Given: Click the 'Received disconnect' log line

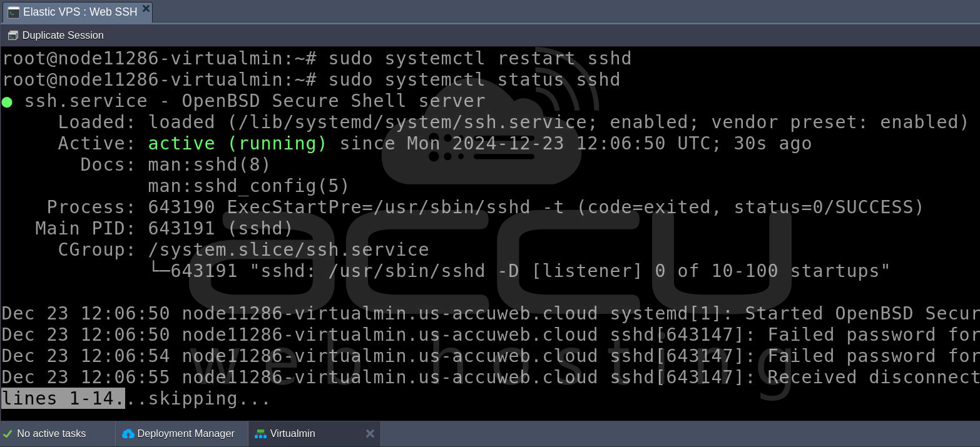Looking at the screenshot, I should [x=491, y=377].
